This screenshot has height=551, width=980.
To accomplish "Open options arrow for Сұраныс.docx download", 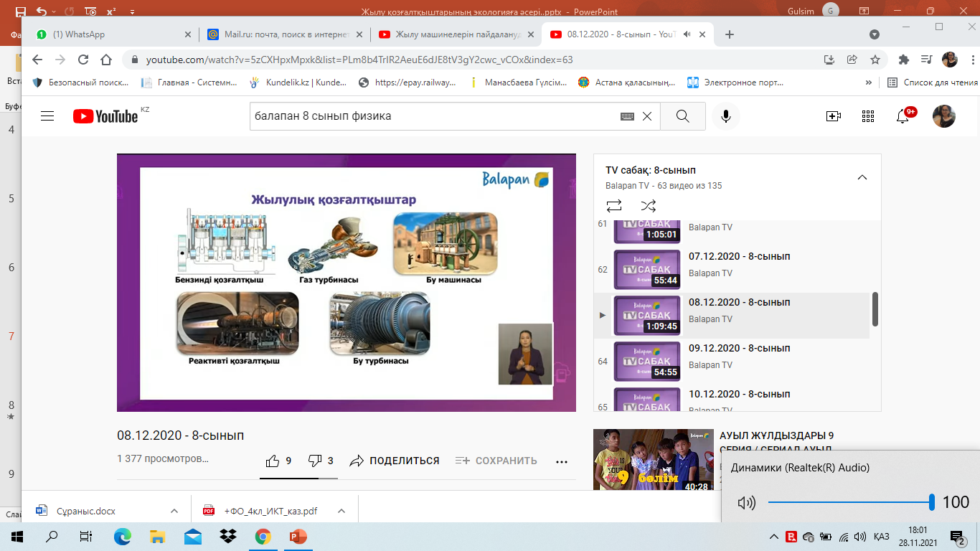I will (x=174, y=511).
